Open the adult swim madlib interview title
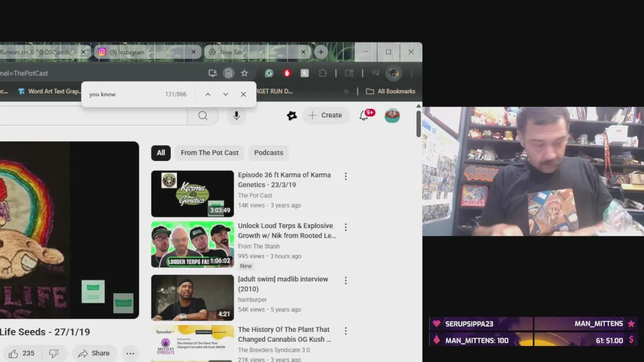The width and height of the screenshot is (644, 362). point(283,284)
